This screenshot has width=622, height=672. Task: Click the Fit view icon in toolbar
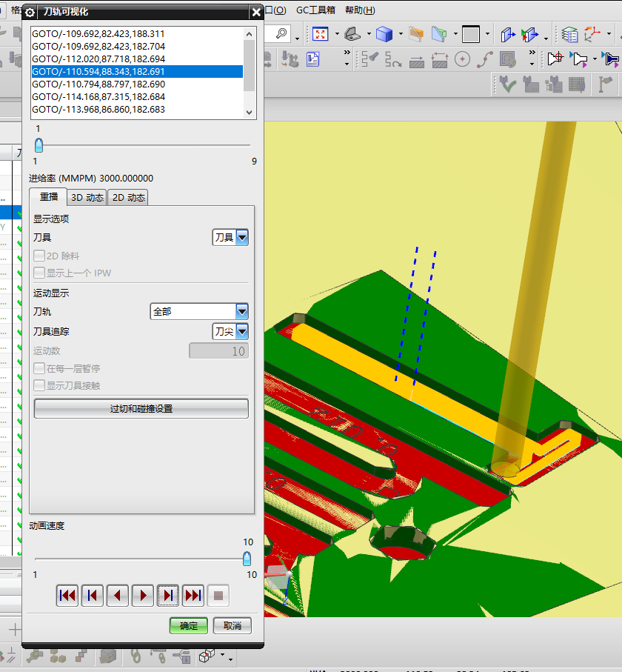[320, 34]
